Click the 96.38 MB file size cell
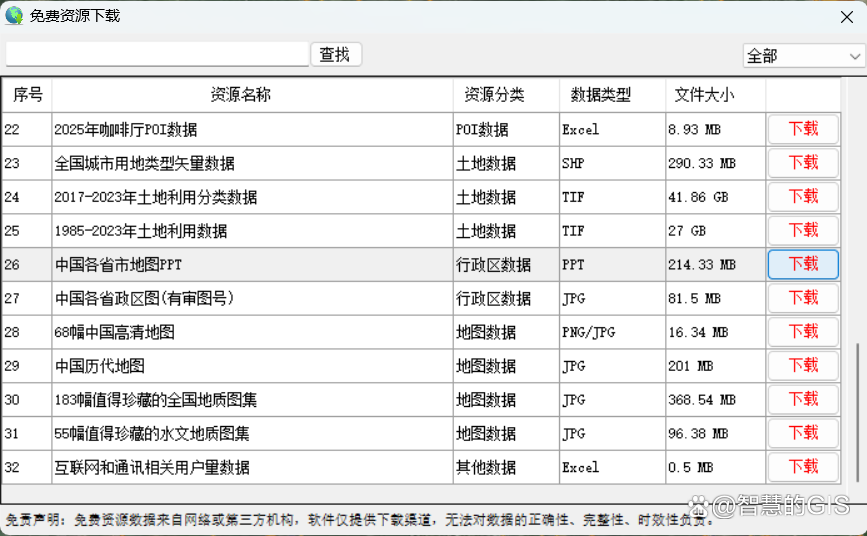This screenshot has height=536, width=867. pyautogui.click(x=715, y=433)
